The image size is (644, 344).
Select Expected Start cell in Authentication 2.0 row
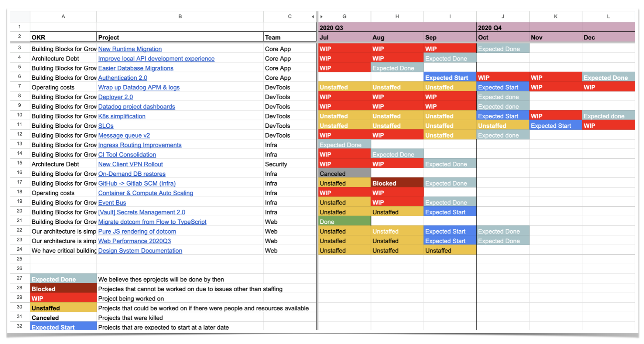[450, 78]
